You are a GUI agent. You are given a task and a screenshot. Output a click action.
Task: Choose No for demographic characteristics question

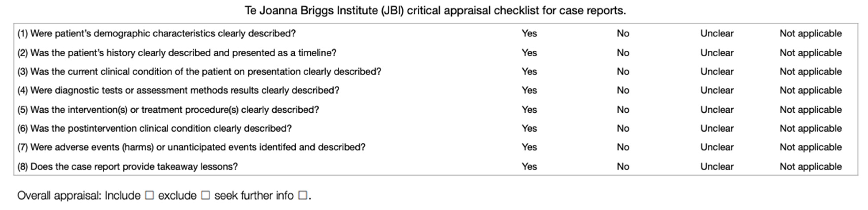(623, 34)
